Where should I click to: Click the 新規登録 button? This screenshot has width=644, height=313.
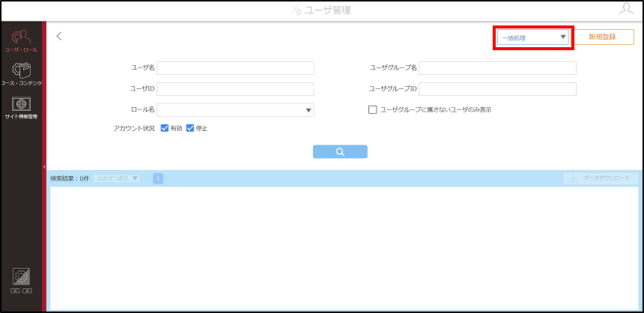(x=602, y=37)
